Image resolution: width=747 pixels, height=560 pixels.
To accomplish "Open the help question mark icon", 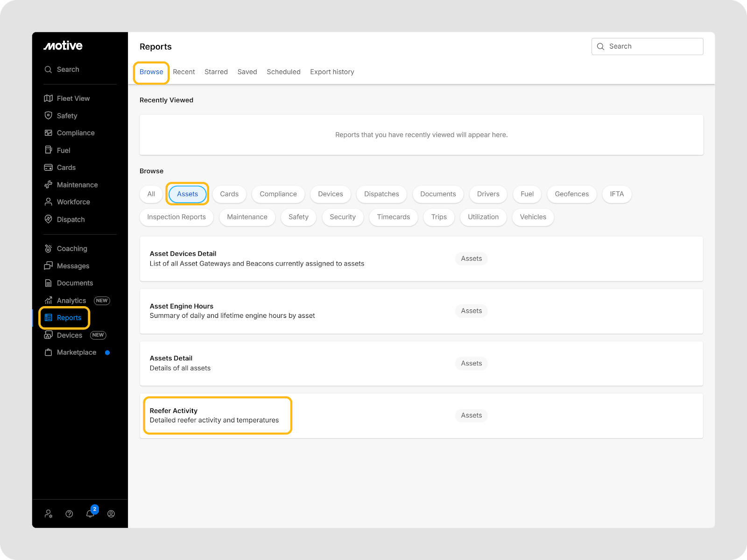I will pos(69,514).
